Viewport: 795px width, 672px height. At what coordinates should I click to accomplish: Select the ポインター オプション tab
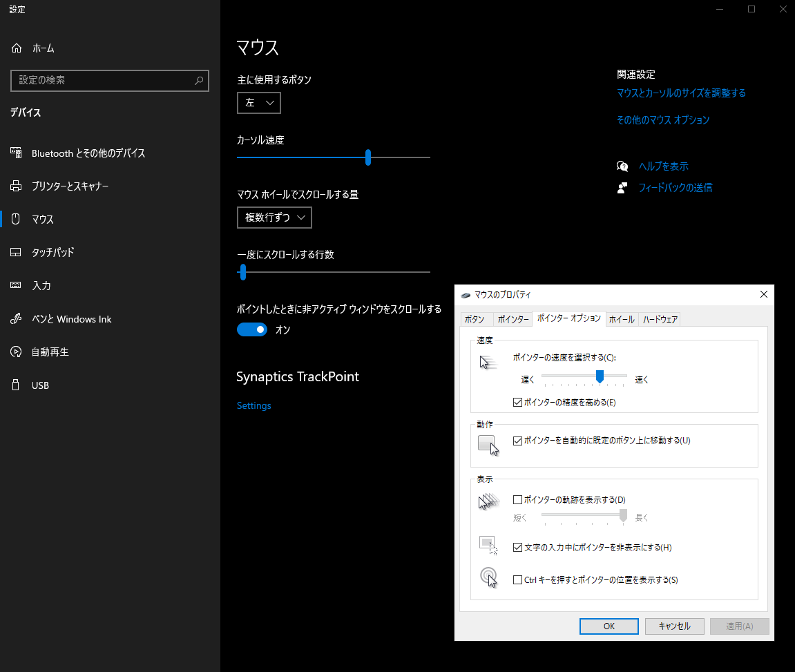click(569, 318)
